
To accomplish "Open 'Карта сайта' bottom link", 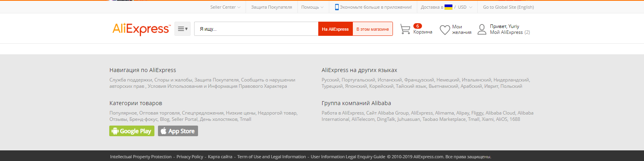I will tap(220, 157).
